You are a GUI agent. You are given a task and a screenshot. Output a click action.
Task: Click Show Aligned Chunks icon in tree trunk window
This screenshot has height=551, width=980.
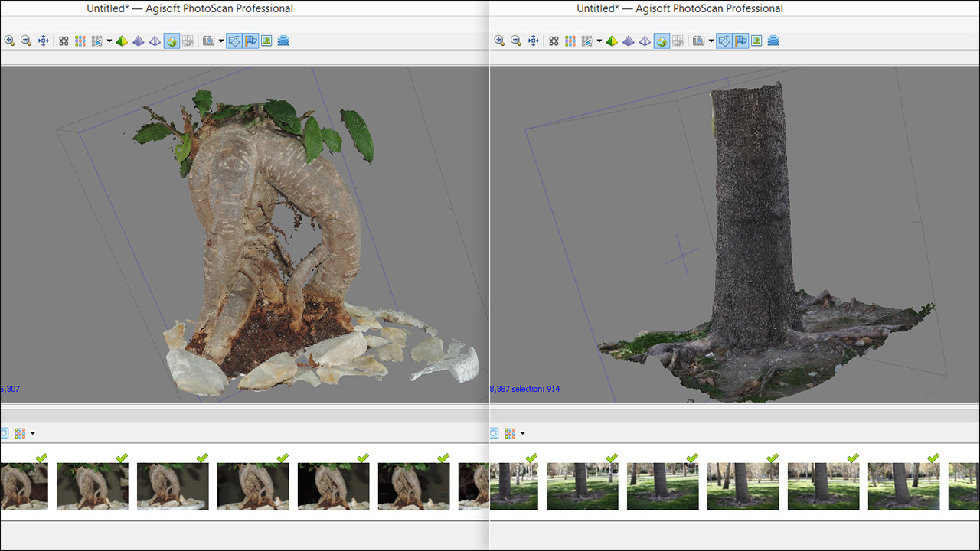click(x=773, y=41)
